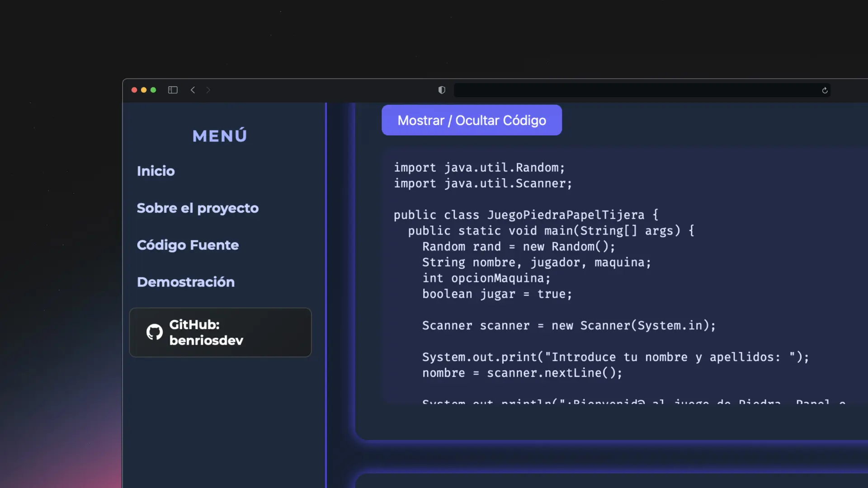
Task: Click the yellow minimize traffic light
Action: (144, 90)
